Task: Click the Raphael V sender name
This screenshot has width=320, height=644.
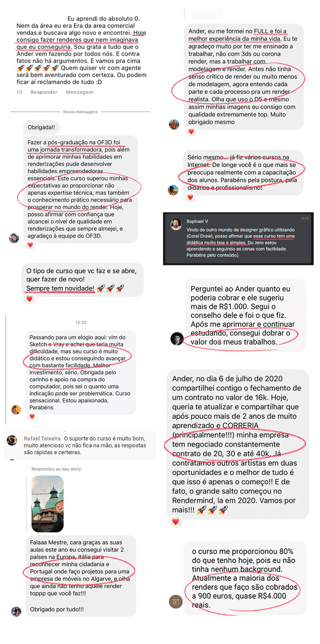Action: [197, 221]
